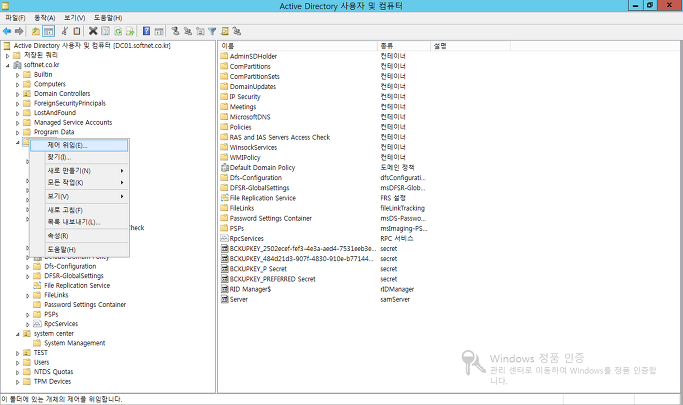Click the 설명 column header
Viewport: 683px width, 405px height.
(x=470, y=46)
